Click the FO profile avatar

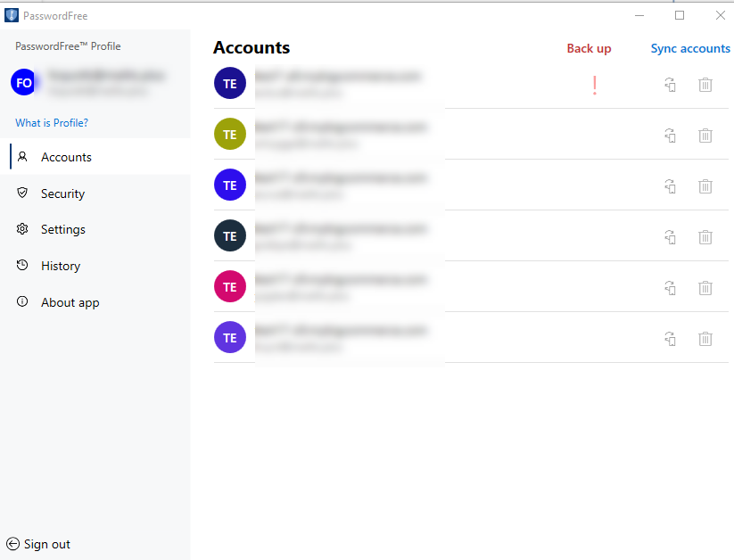[24, 83]
